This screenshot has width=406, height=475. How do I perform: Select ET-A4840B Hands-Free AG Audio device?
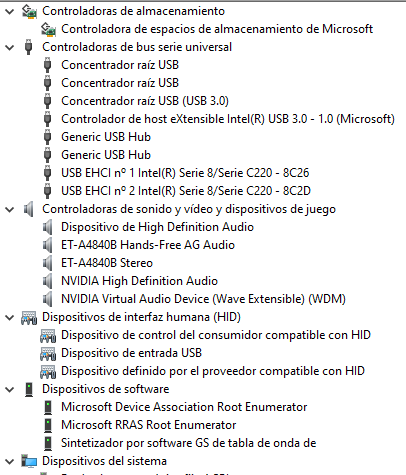tap(148, 245)
